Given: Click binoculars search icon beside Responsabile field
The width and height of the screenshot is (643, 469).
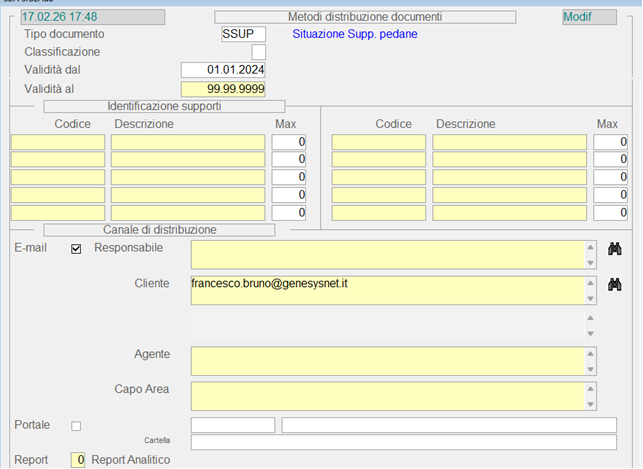Looking at the screenshot, I should pos(615,249).
